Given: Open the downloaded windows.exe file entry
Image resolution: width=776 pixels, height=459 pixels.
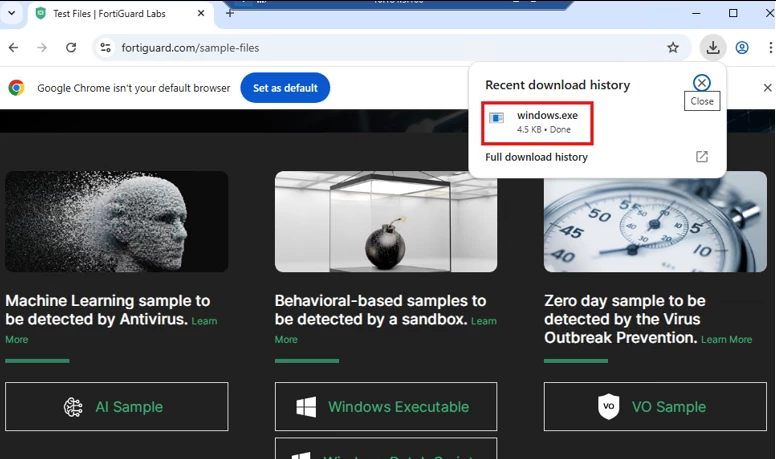Looking at the screenshot, I should pos(537,123).
